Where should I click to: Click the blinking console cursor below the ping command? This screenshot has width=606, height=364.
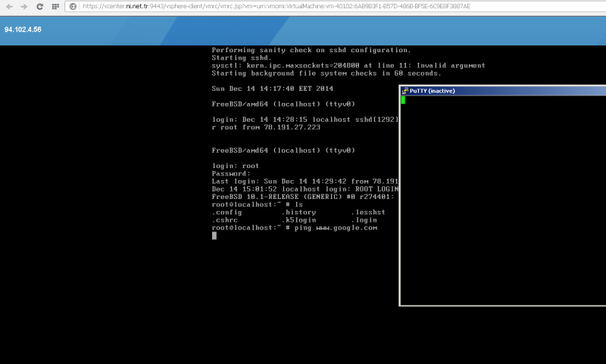click(214, 236)
